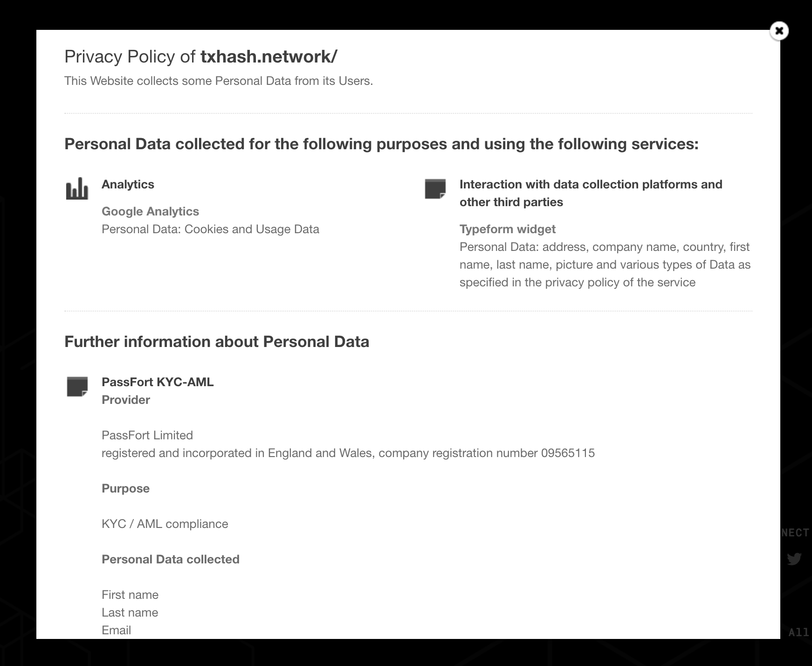Click the PassFort KYC-AML note icon

point(77,387)
